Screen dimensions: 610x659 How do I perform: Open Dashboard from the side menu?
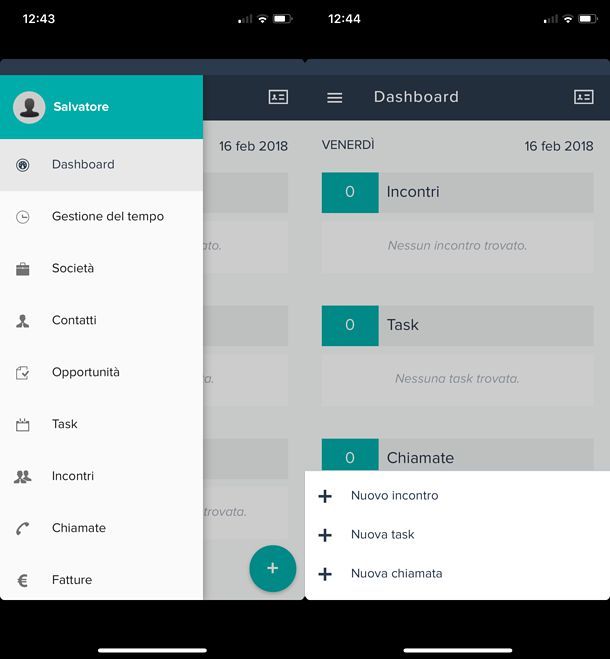coord(101,165)
